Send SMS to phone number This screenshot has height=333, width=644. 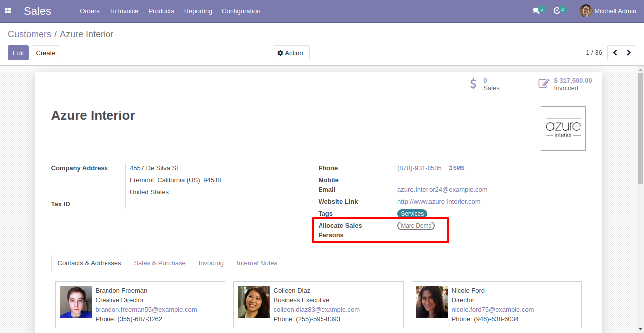[x=456, y=168]
